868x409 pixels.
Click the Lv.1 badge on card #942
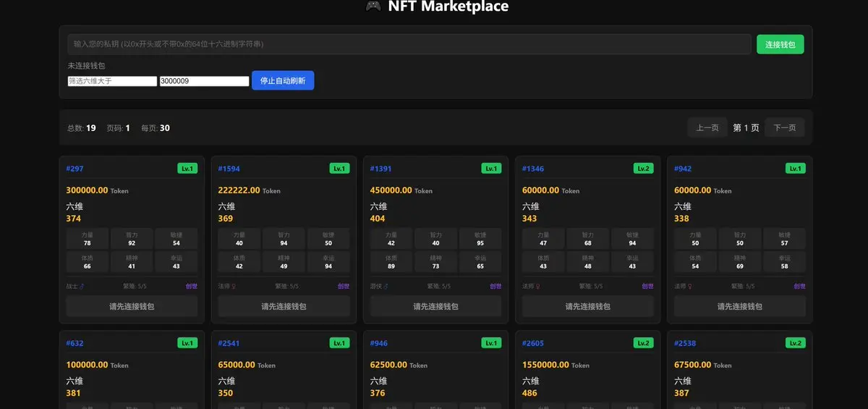[795, 169]
